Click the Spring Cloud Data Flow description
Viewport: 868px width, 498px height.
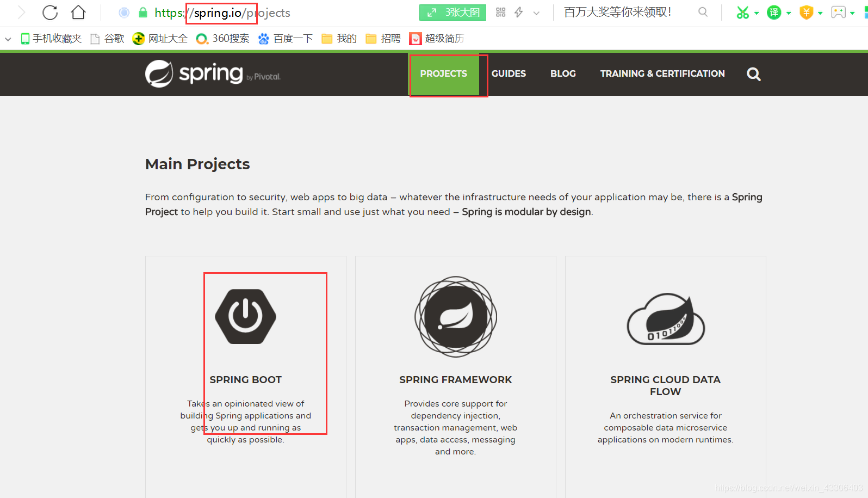(x=666, y=427)
